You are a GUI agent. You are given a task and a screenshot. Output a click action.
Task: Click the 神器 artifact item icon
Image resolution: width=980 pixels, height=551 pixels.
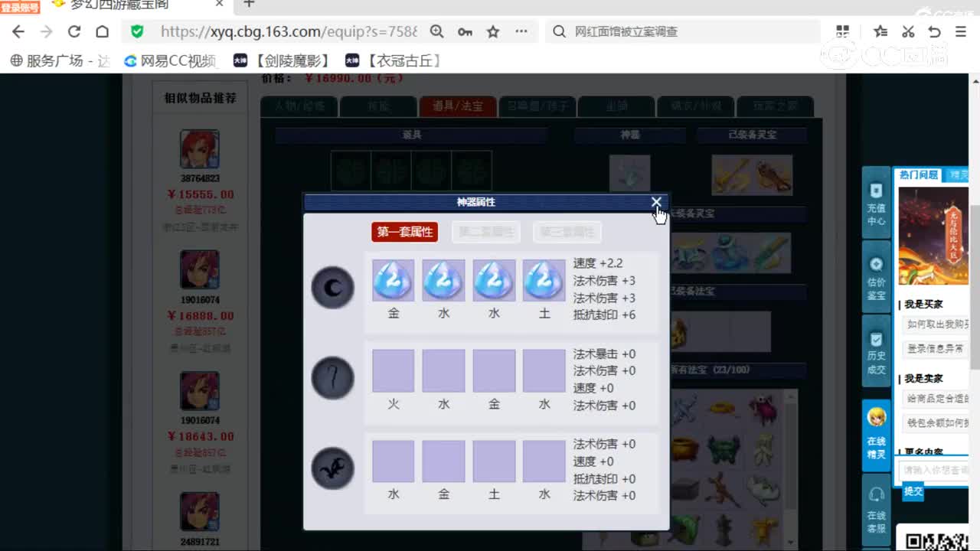[x=630, y=172]
